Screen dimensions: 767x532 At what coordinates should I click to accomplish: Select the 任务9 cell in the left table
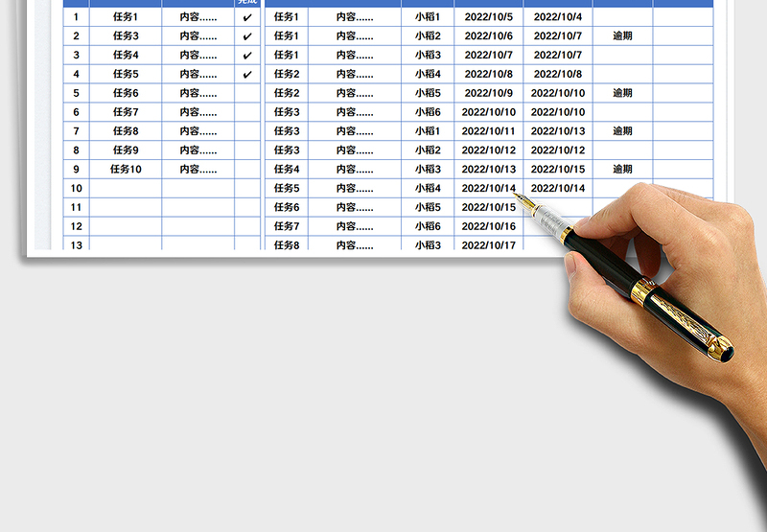click(126, 150)
